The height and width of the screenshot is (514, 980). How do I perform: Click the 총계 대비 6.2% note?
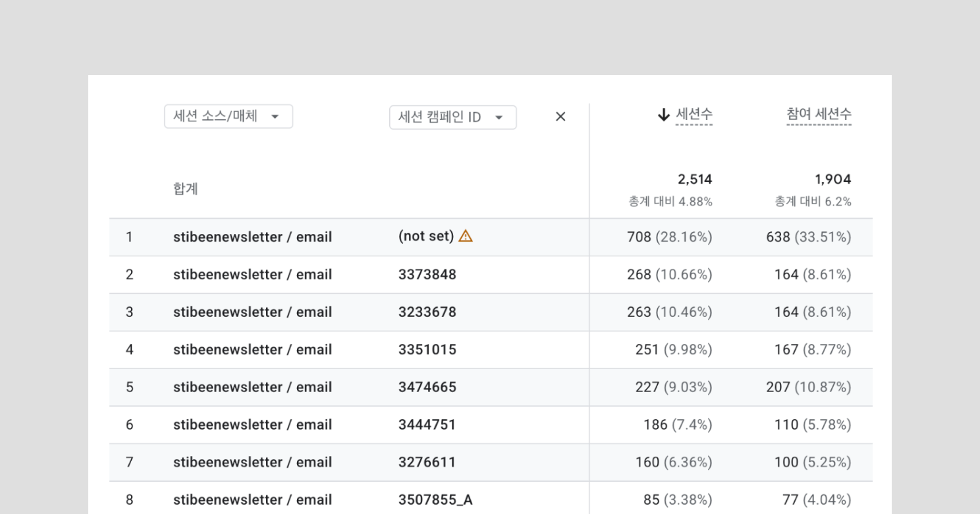813,202
